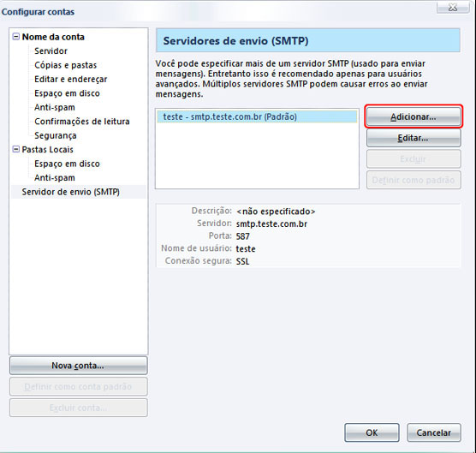The height and width of the screenshot is (453, 476).
Task: Open Cópias e pastas settings
Action: point(65,65)
